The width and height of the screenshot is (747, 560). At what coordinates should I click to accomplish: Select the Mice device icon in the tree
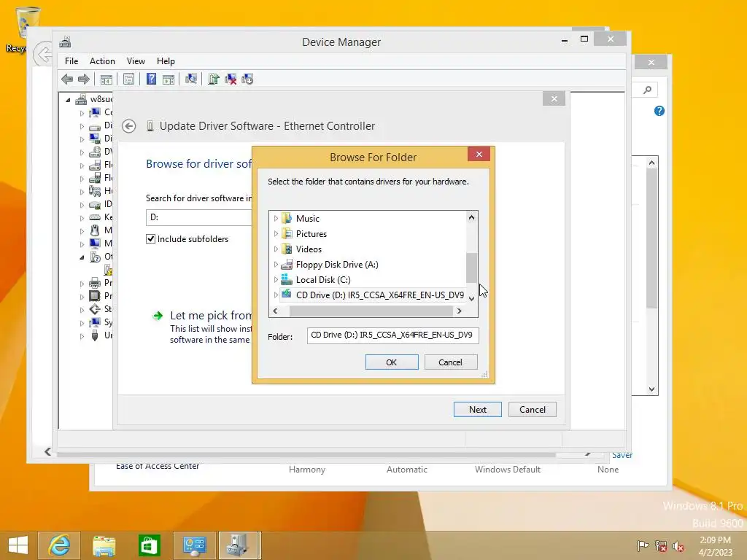pyautogui.click(x=95, y=230)
